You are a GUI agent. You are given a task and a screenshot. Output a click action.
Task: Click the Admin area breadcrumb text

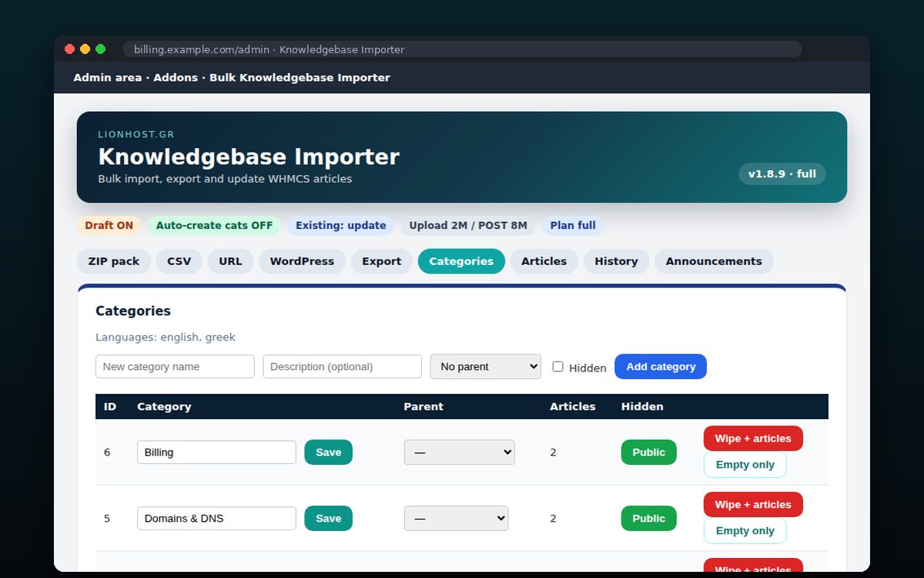[108, 78]
